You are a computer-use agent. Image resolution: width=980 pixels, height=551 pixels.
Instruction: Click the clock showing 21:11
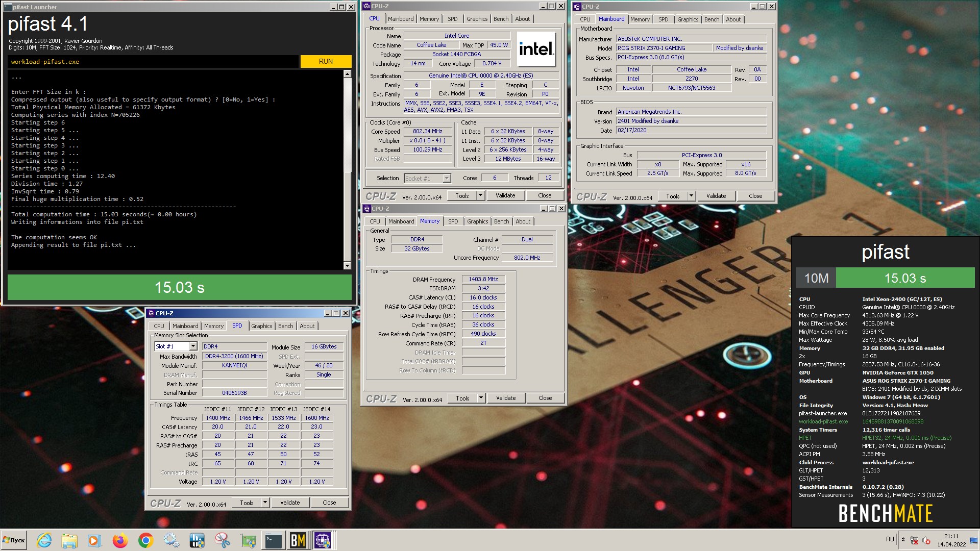(x=951, y=540)
